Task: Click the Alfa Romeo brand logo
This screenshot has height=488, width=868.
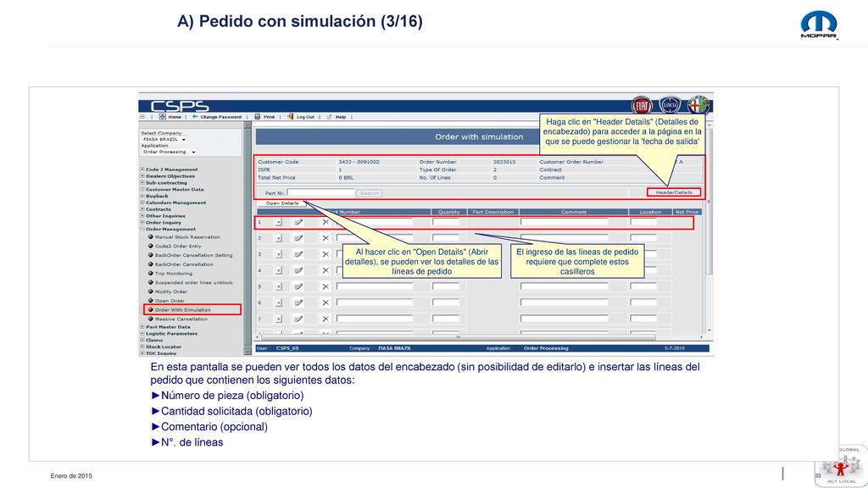Action: pos(698,104)
